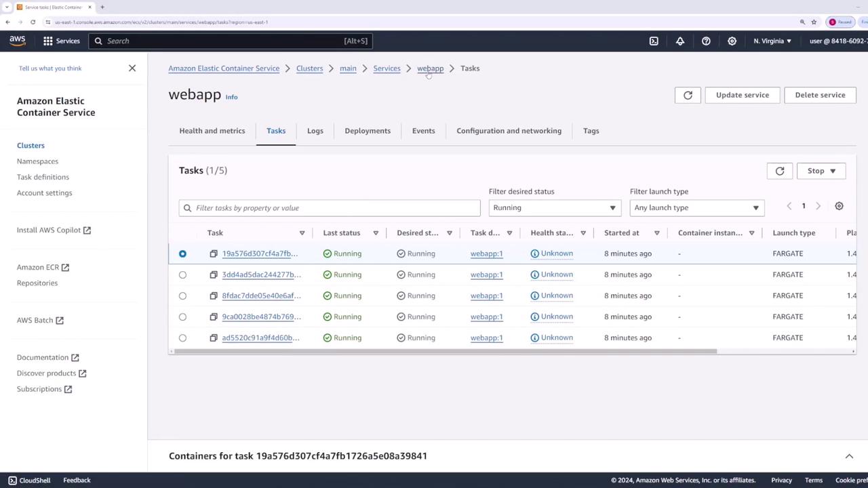This screenshot has height=488, width=868.
Task: Open the notifications bell icon
Action: (679, 41)
